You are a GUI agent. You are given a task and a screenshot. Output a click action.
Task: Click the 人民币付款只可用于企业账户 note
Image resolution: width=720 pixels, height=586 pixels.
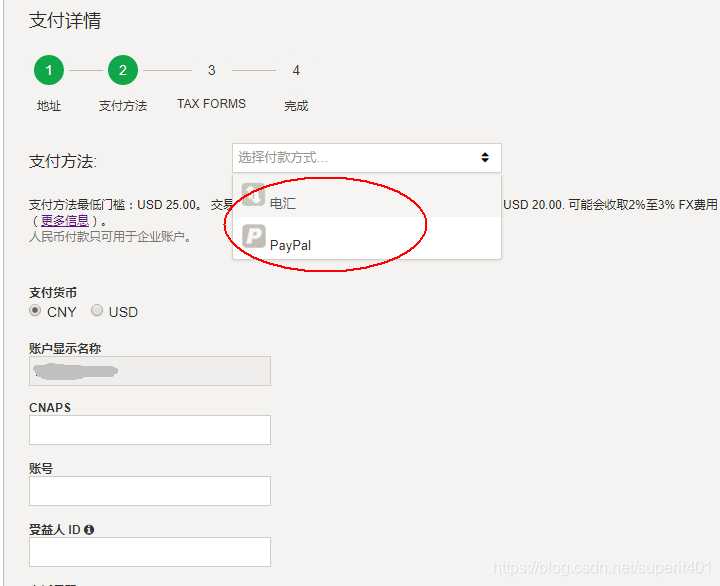click(110, 237)
